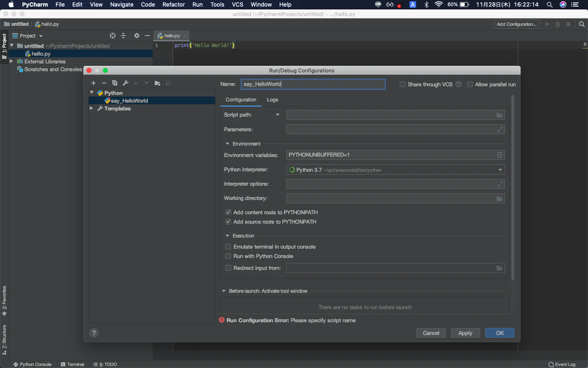Open help for Run/Debug Configurations
The height and width of the screenshot is (368, 588).
coord(94,333)
